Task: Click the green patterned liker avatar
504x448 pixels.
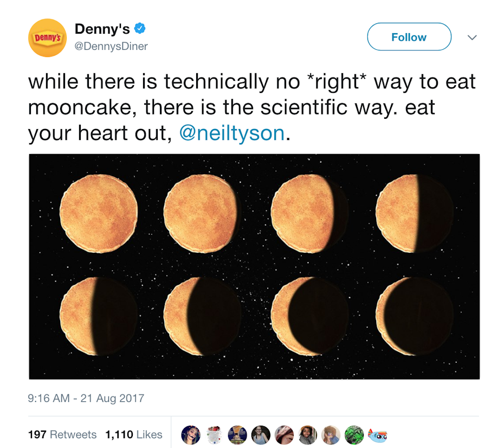Action: click(354, 434)
